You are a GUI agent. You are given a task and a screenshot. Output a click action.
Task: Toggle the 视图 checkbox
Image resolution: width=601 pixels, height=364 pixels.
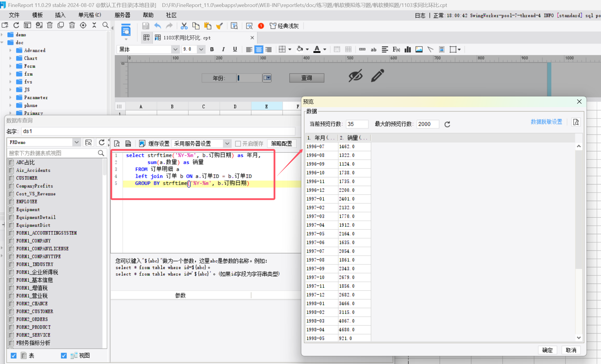click(x=64, y=355)
